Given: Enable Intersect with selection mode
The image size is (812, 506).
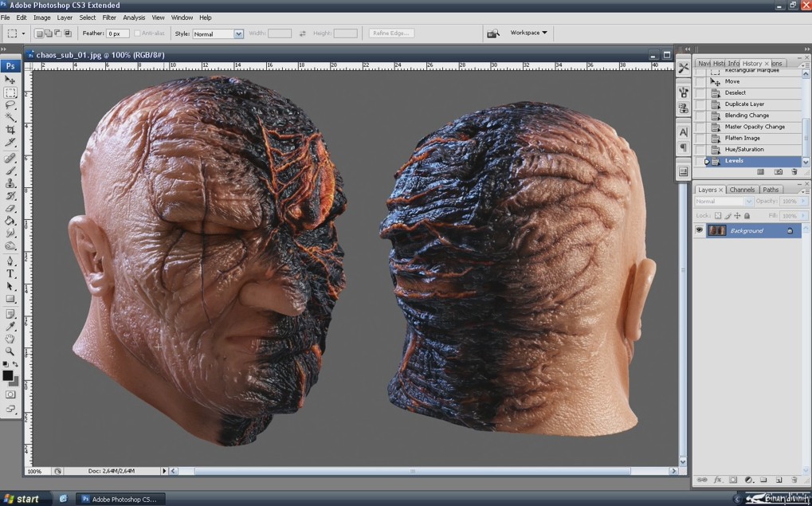Looking at the screenshot, I should pos(67,33).
